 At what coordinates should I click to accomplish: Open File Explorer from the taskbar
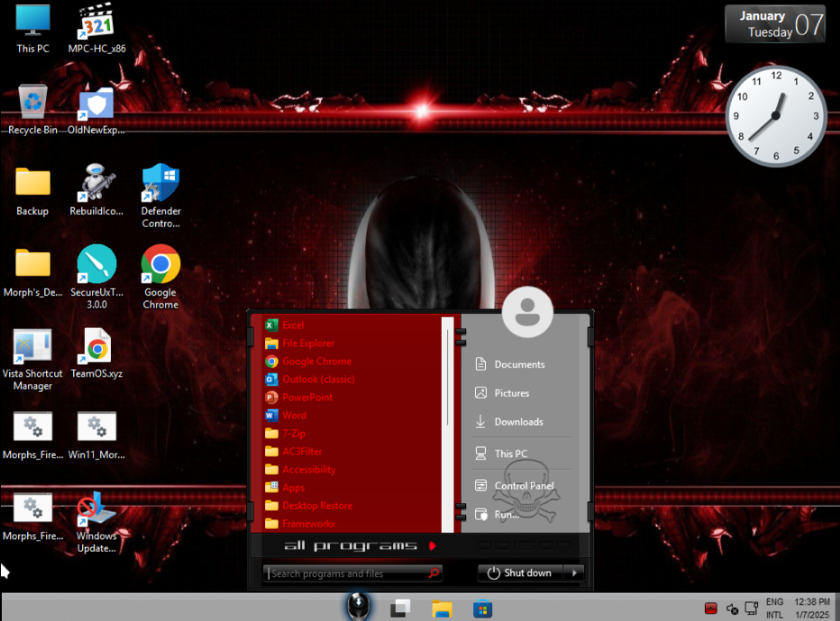[442, 608]
